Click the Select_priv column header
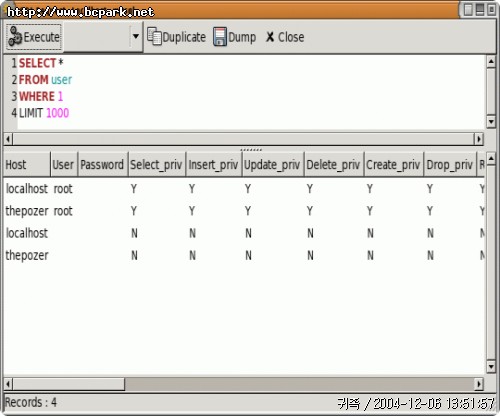The width and height of the screenshot is (500, 416). (x=157, y=164)
